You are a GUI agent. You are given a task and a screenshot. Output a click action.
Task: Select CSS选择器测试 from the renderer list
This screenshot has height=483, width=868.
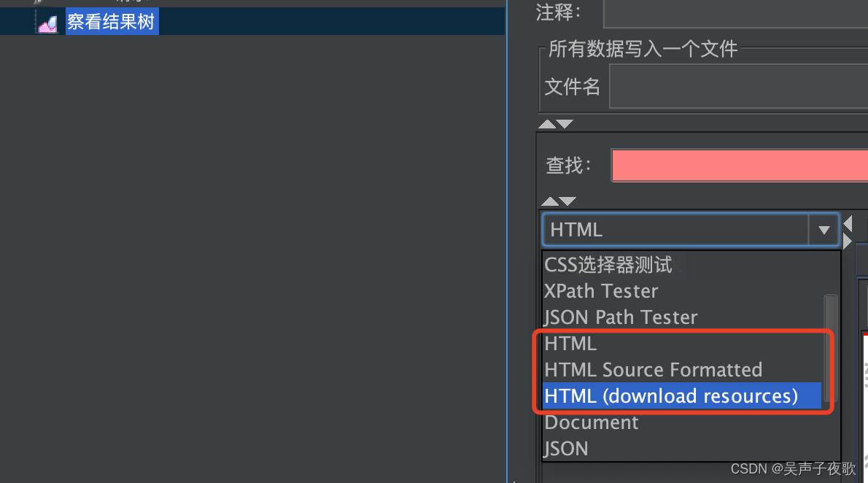click(607, 264)
